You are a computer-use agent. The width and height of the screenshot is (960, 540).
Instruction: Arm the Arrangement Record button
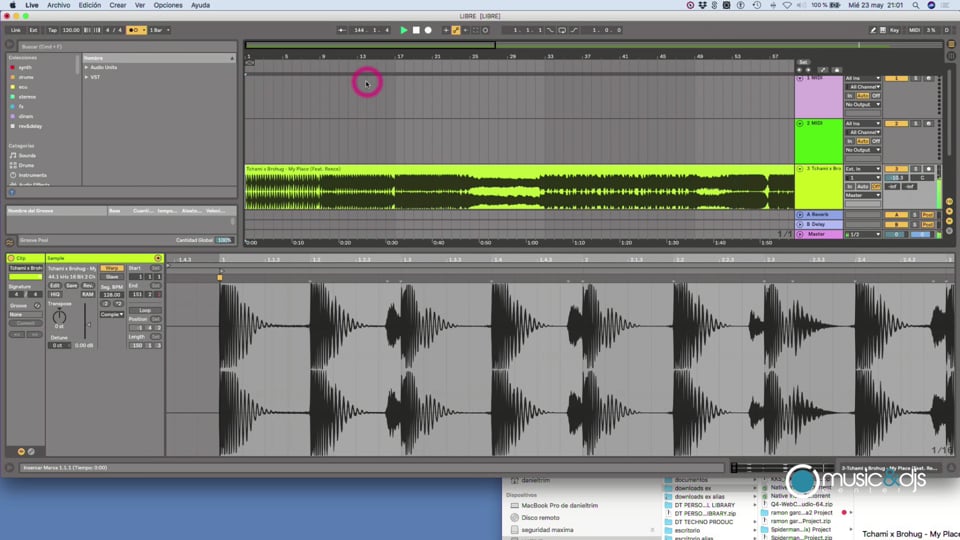(x=428, y=30)
